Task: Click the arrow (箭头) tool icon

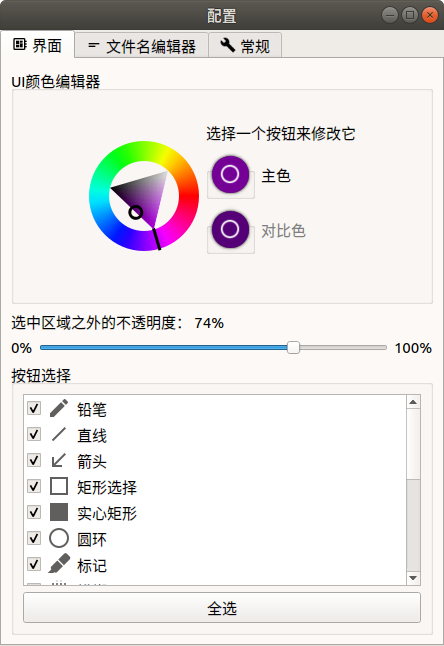Action: pyautogui.click(x=58, y=460)
